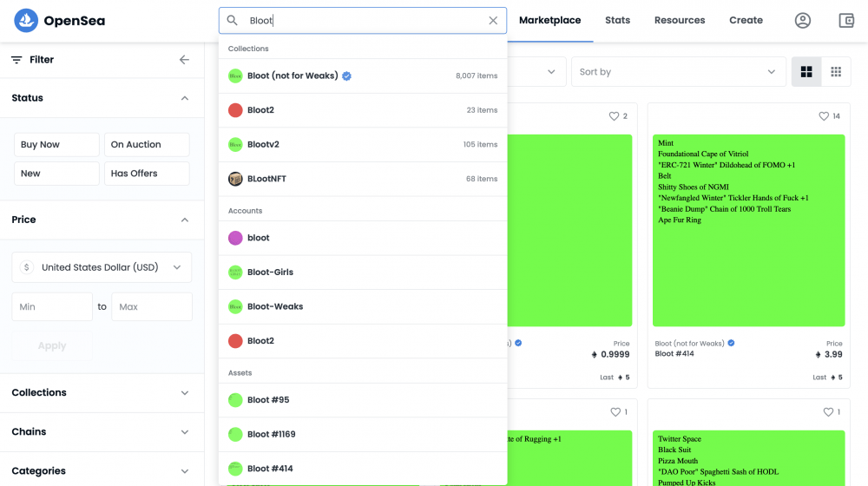Screen dimensions: 868x486
Task: Click the dollar currency icon
Action: pyautogui.click(x=27, y=267)
